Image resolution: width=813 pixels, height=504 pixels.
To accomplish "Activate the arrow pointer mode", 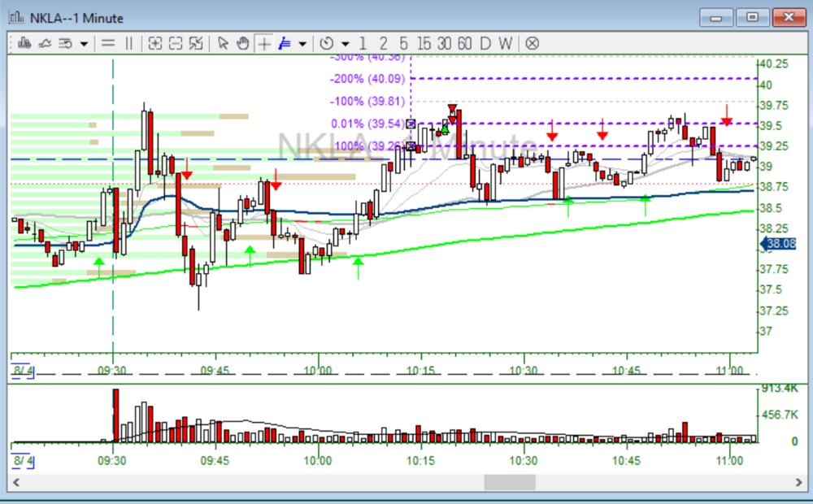I will (223, 43).
